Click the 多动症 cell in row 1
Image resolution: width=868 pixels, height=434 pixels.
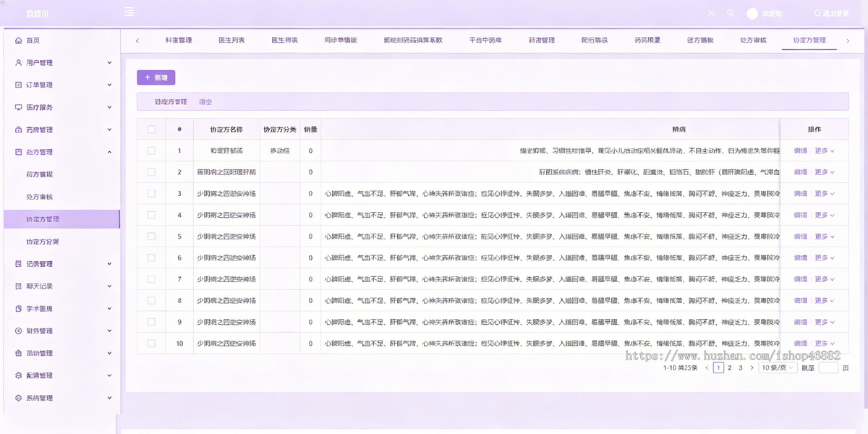[x=279, y=151]
